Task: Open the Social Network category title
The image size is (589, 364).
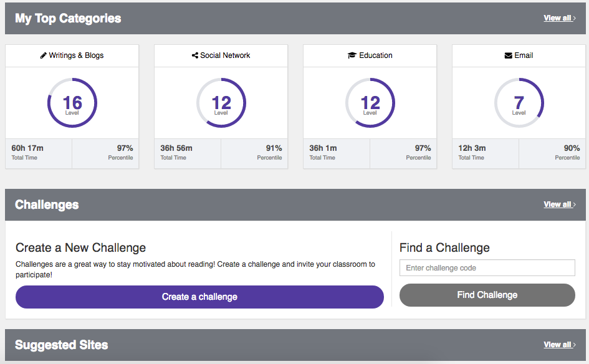Action: [225, 55]
